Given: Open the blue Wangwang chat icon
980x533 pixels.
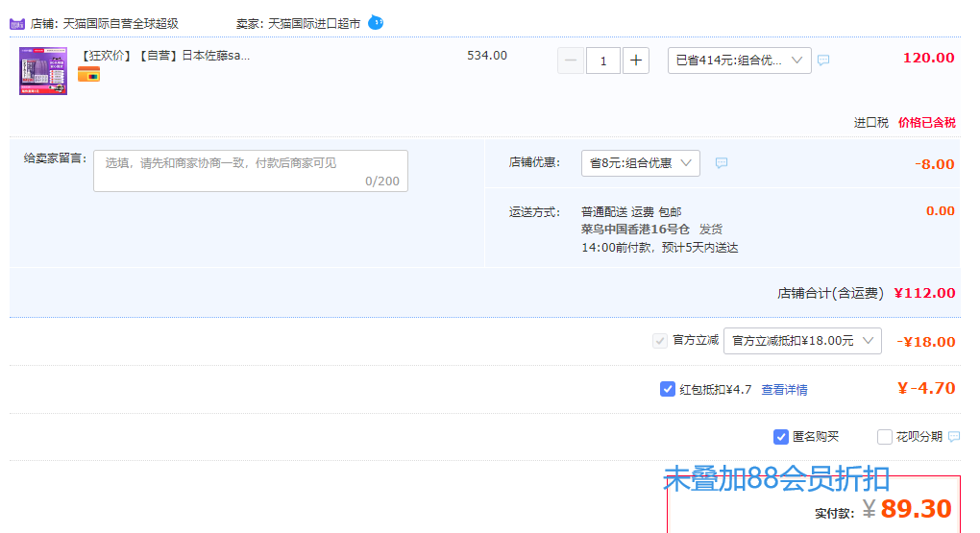Looking at the screenshot, I should [x=376, y=22].
